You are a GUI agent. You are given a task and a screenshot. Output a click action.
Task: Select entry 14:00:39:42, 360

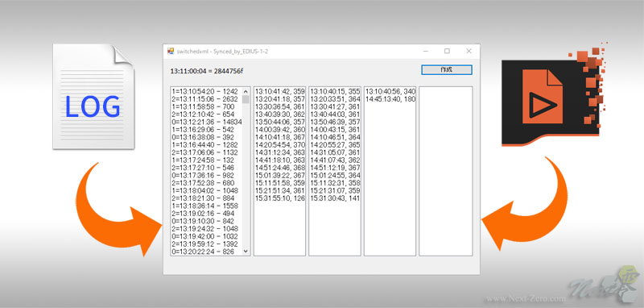(279, 130)
